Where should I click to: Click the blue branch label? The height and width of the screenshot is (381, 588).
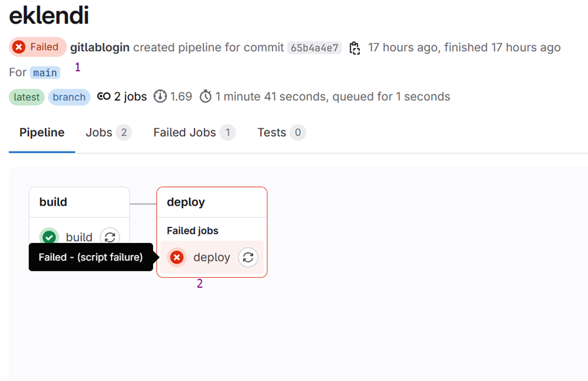[68, 96]
